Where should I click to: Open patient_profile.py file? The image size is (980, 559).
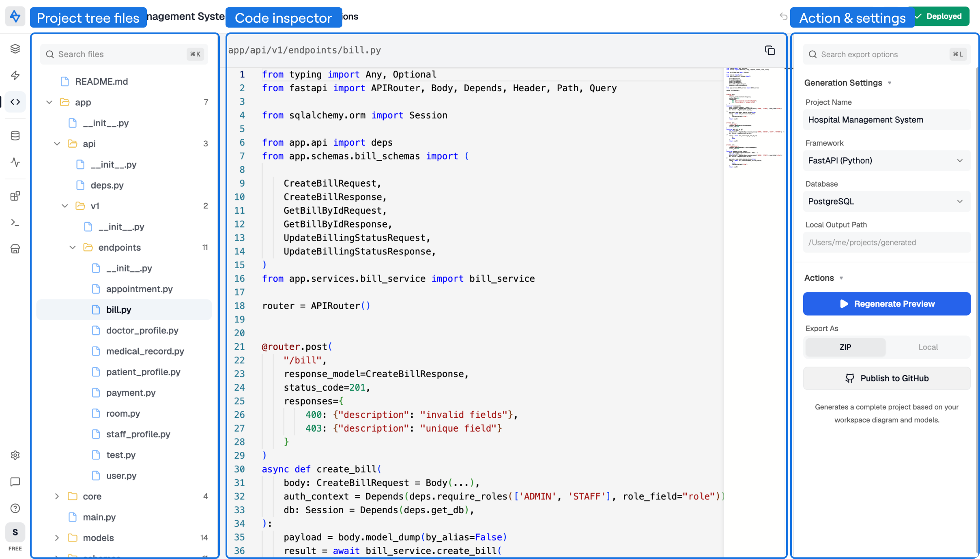click(x=124, y=372)
